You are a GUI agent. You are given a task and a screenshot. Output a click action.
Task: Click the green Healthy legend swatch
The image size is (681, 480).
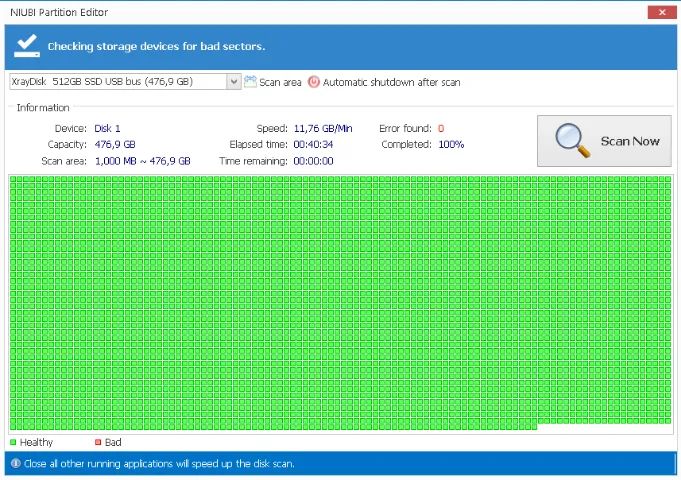pos(13,442)
